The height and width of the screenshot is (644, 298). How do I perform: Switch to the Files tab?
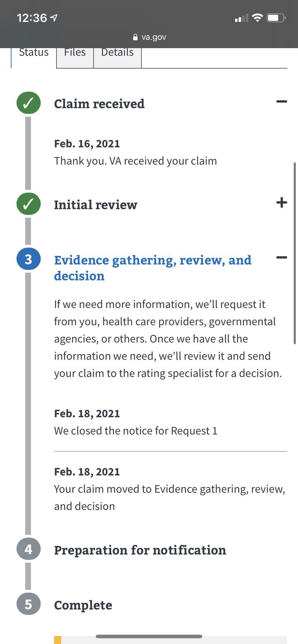75,53
